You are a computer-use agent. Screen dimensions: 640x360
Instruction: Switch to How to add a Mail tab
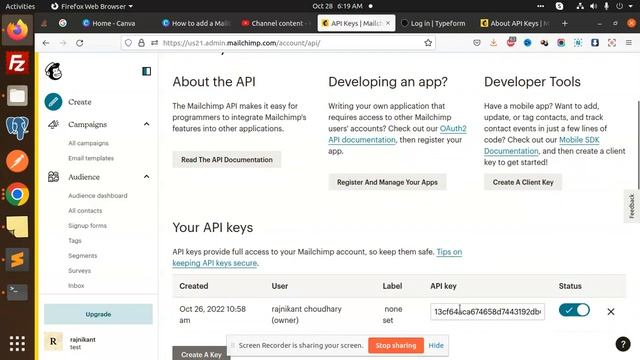tap(197, 24)
